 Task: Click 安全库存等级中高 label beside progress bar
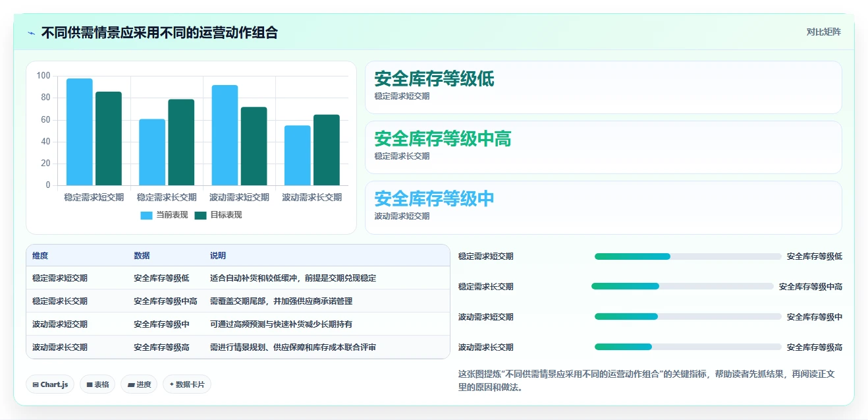pos(811,287)
